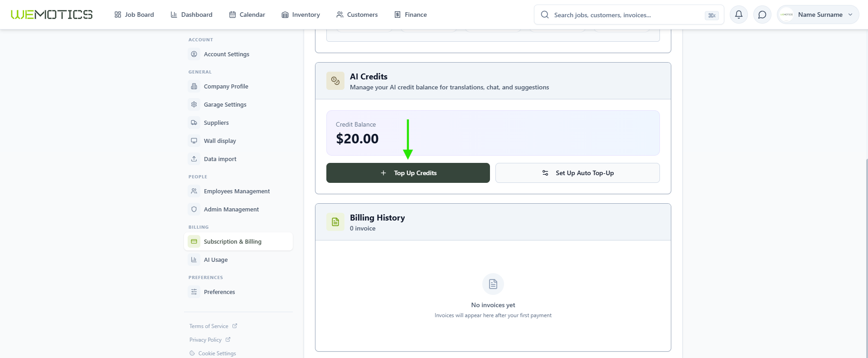The width and height of the screenshot is (868, 358).
Task: Click the WEMOTICS logo
Action: point(52,15)
